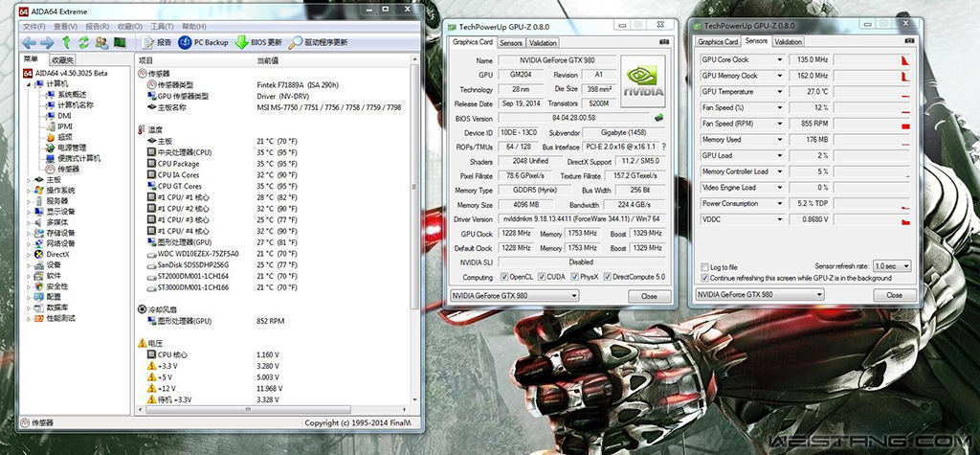Click Close button in Sensors GPU-Z window

click(895, 295)
